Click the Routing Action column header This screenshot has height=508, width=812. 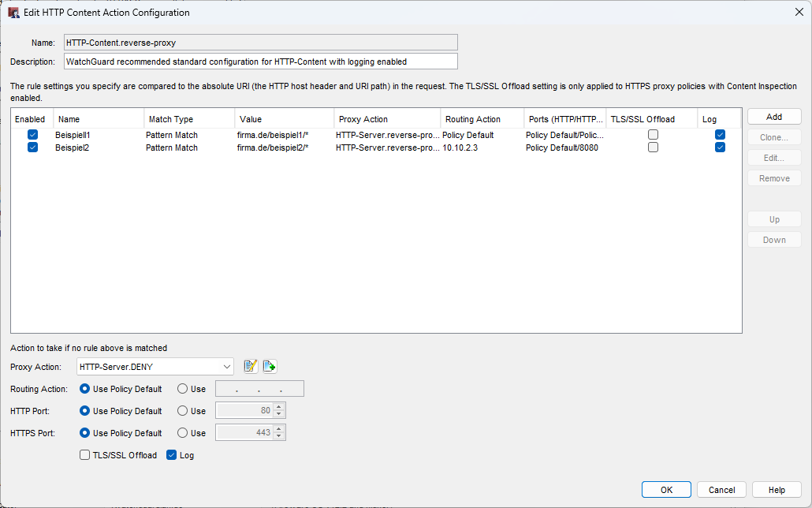[x=482, y=119]
